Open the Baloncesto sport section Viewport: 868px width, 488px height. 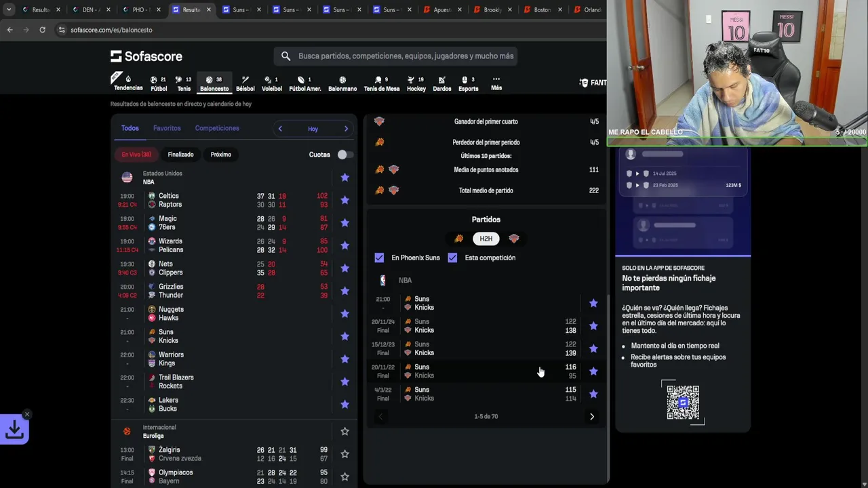point(214,83)
